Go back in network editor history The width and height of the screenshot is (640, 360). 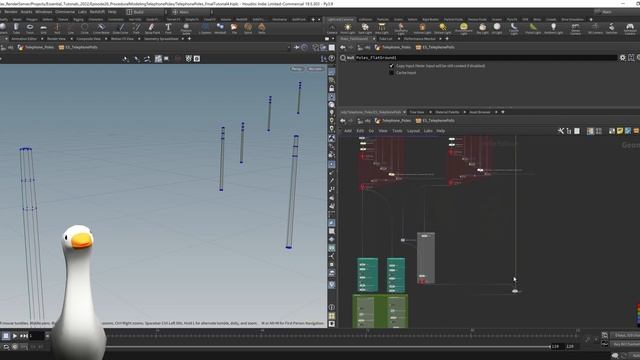click(x=343, y=121)
